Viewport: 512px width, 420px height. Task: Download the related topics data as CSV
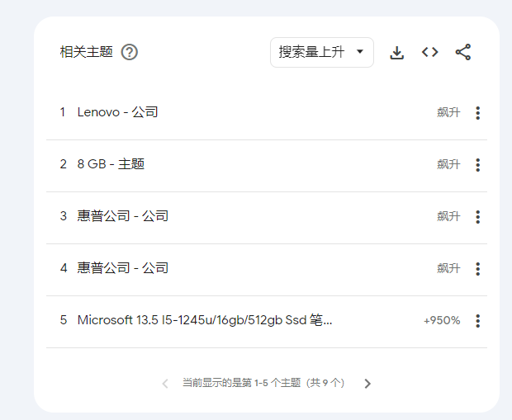coord(397,53)
